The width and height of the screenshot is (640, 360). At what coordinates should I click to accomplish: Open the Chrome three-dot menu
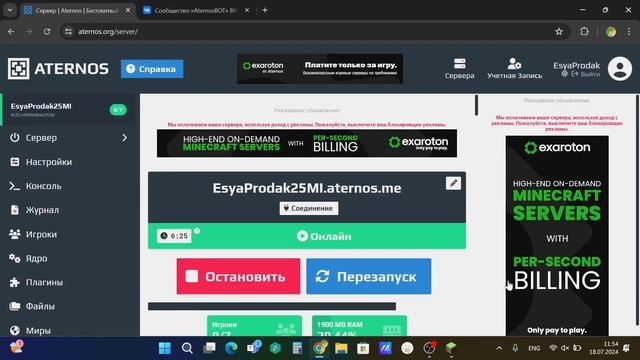click(629, 31)
